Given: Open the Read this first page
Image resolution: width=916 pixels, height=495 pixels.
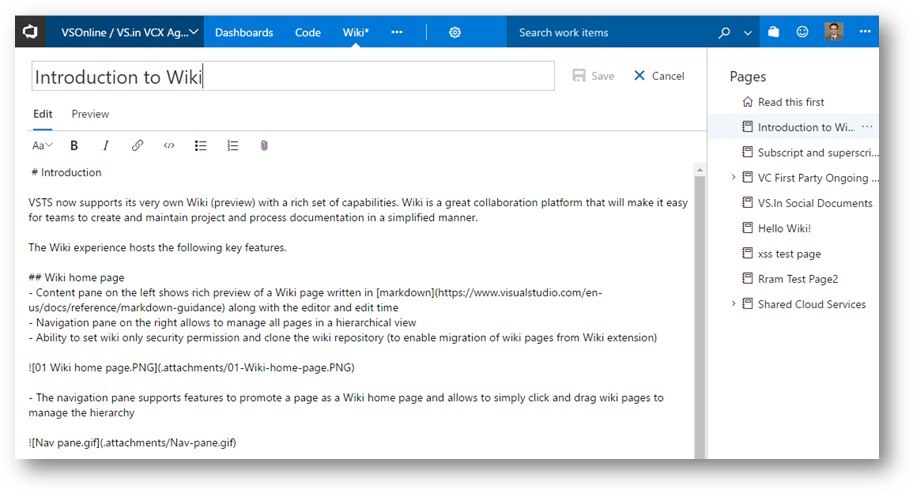Looking at the screenshot, I should (790, 102).
